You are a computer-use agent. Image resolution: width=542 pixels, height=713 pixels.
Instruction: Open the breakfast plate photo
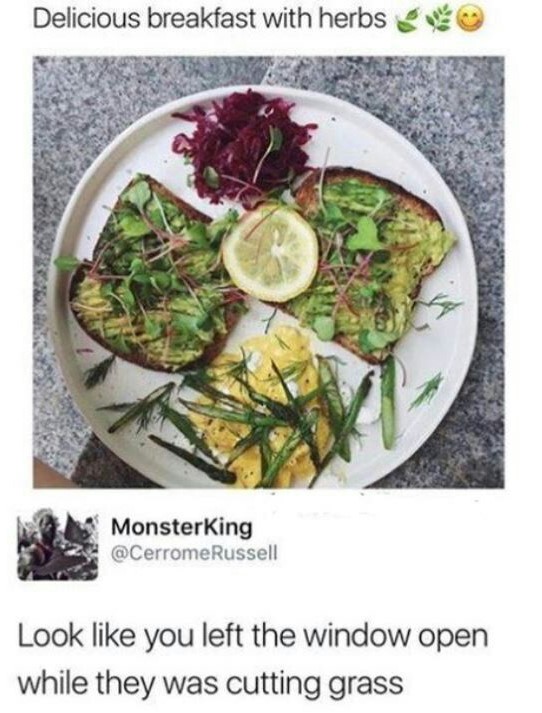pos(268,271)
